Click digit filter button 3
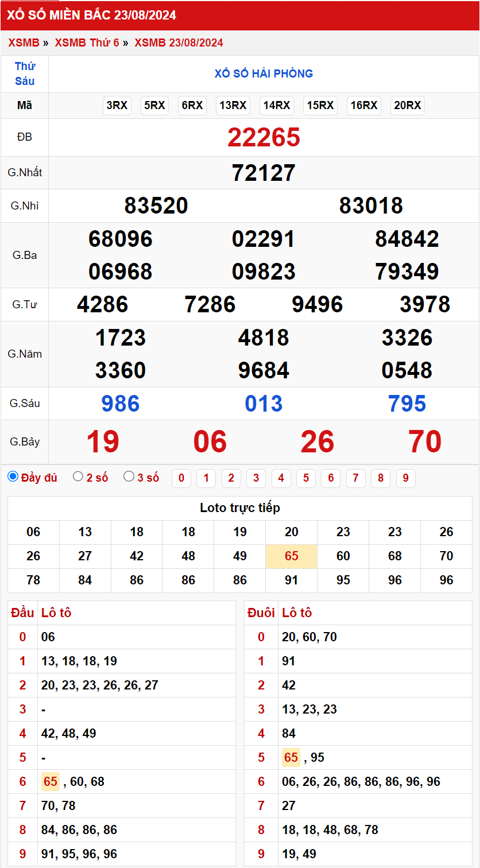The image size is (480, 868). [256, 478]
